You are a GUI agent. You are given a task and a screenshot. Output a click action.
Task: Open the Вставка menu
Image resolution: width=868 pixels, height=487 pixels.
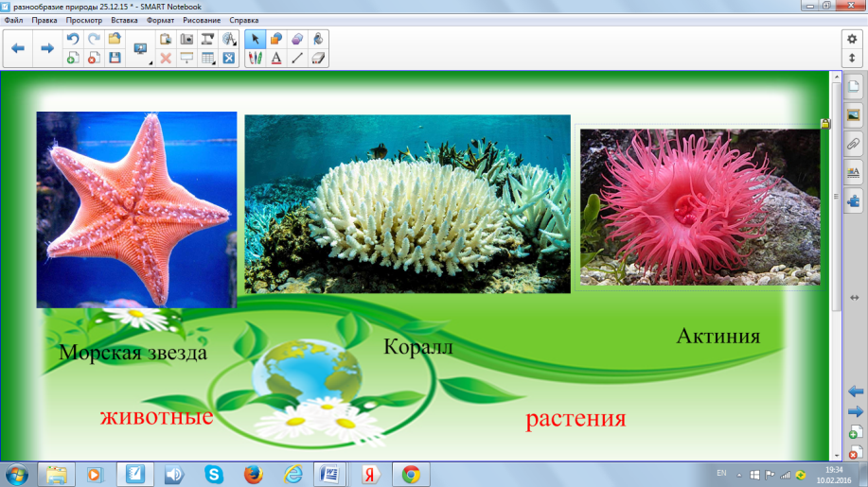[x=123, y=20]
